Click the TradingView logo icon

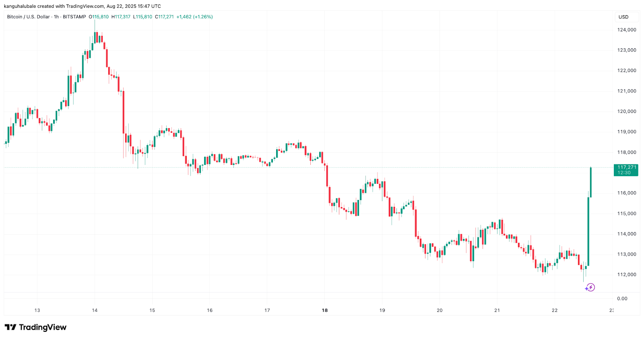(10, 327)
